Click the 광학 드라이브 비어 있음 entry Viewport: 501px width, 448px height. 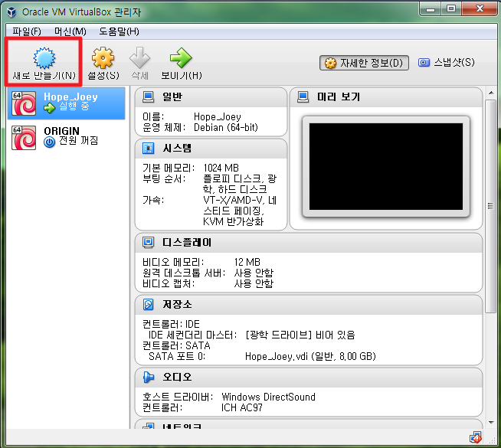[x=300, y=335]
